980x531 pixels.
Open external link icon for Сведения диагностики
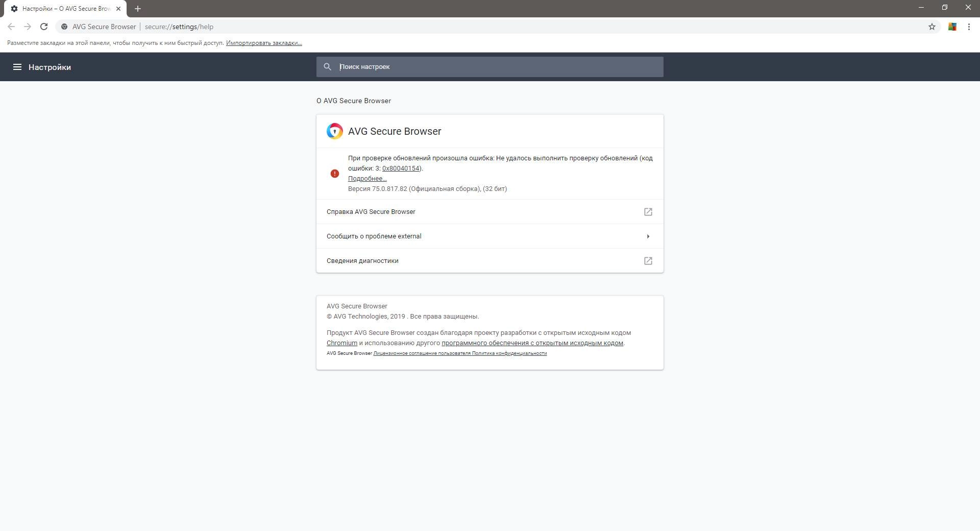(x=648, y=261)
